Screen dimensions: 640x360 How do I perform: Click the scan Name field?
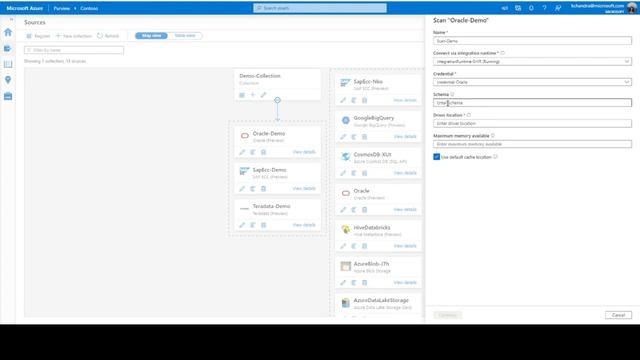[532, 41]
